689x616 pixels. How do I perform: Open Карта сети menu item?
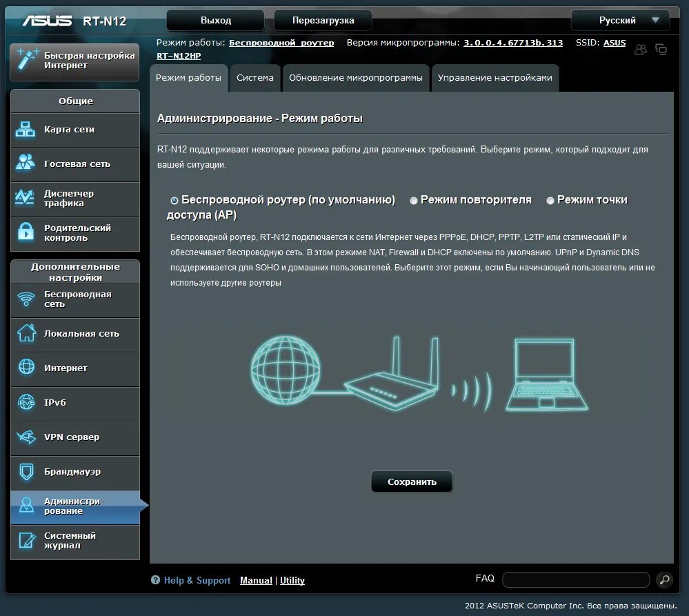pyautogui.click(x=75, y=130)
